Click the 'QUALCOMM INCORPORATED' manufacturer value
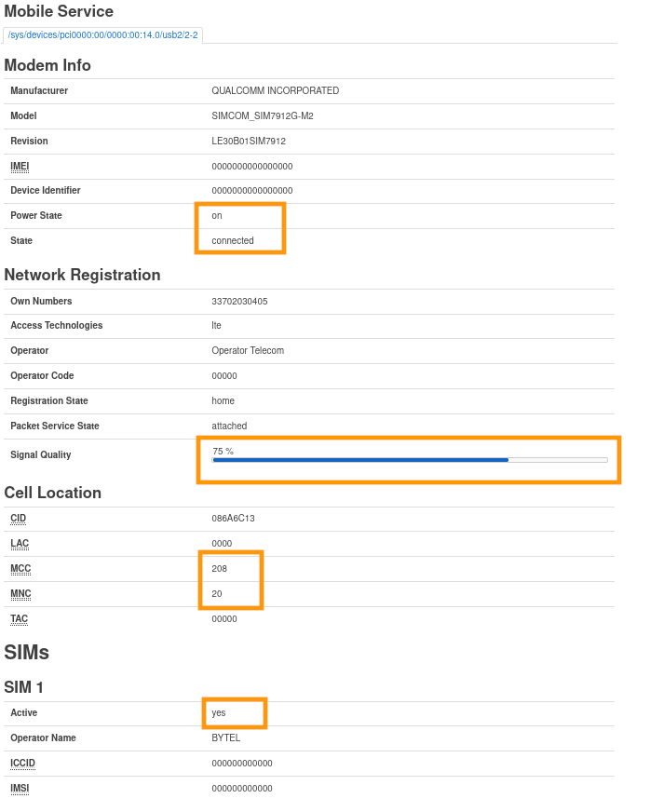 point(276,91)
